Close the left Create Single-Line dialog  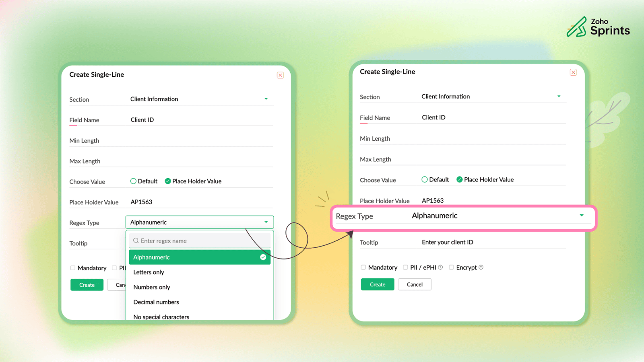point(280,75)
